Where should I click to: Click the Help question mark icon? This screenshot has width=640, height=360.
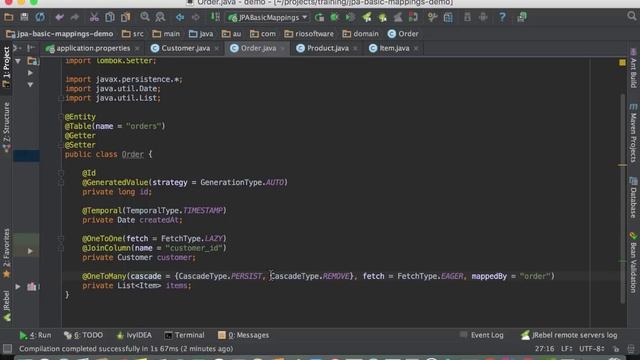(x=502, y=17)
